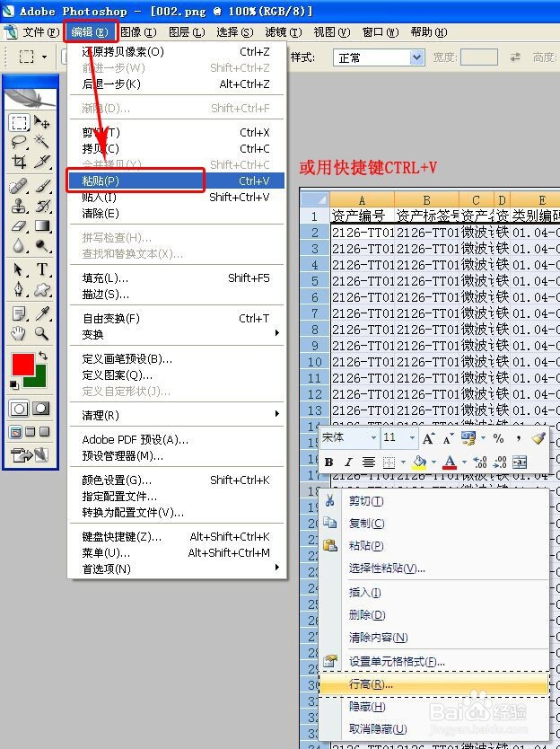Select the Brush tool
The height and width of the screenshot is (749, 560).
click(42, 186)
